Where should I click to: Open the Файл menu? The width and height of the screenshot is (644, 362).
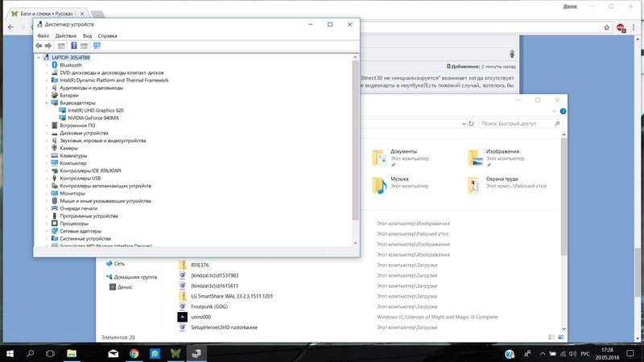tap(43, 35)
